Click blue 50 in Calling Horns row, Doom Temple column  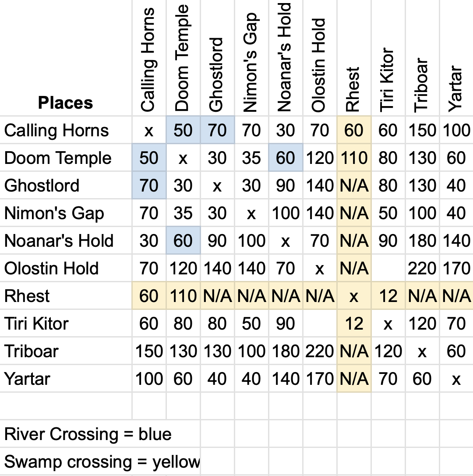point(183,130)
